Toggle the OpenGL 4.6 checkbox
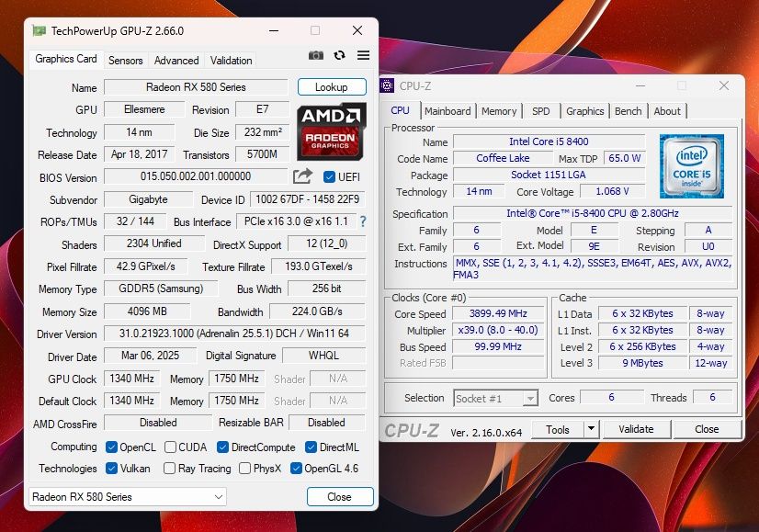This screenshot has height=532, width=759. (x=296, y=469)
